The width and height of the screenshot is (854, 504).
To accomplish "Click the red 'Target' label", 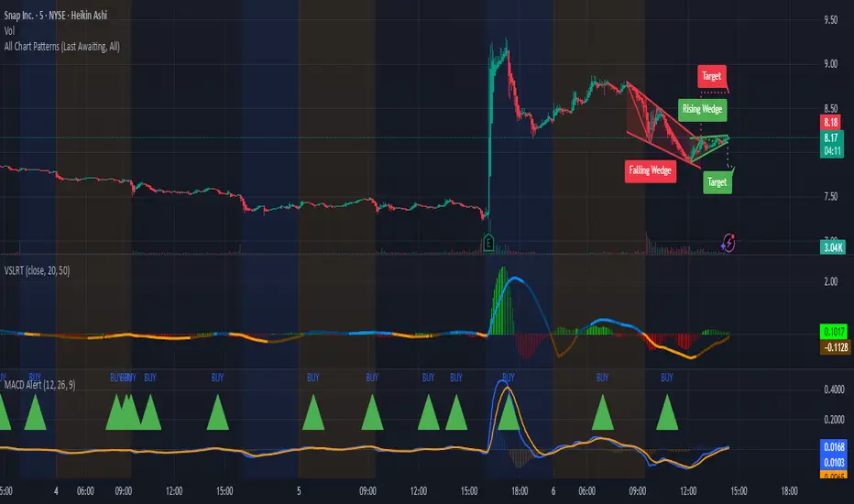I will click(x=712, y=76).
